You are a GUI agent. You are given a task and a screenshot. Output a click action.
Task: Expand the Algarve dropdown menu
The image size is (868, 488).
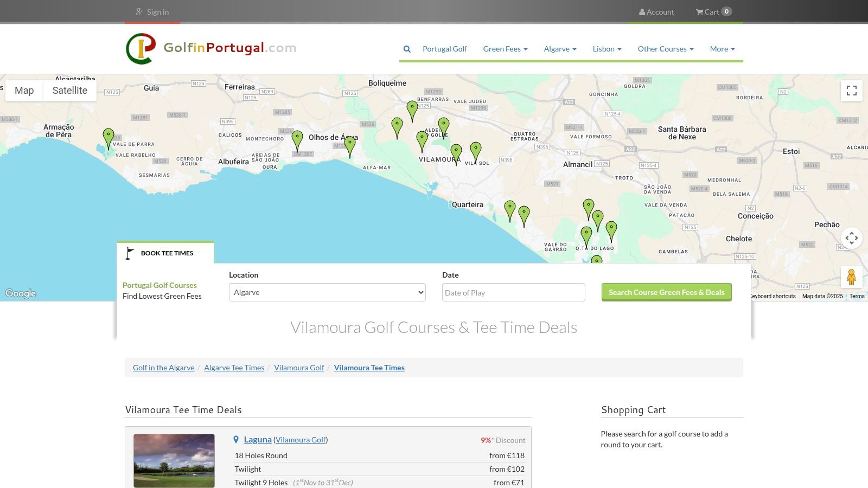[x=560, y=49]
